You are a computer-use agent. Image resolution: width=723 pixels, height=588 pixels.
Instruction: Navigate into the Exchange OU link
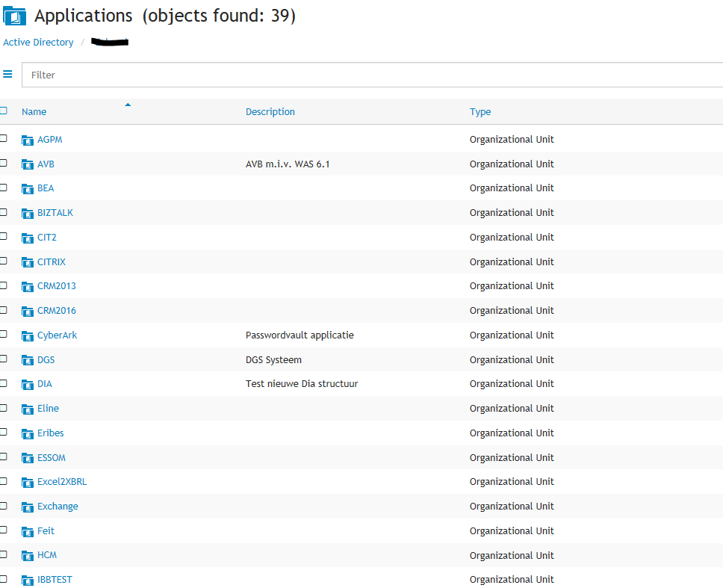pos(58,507)
